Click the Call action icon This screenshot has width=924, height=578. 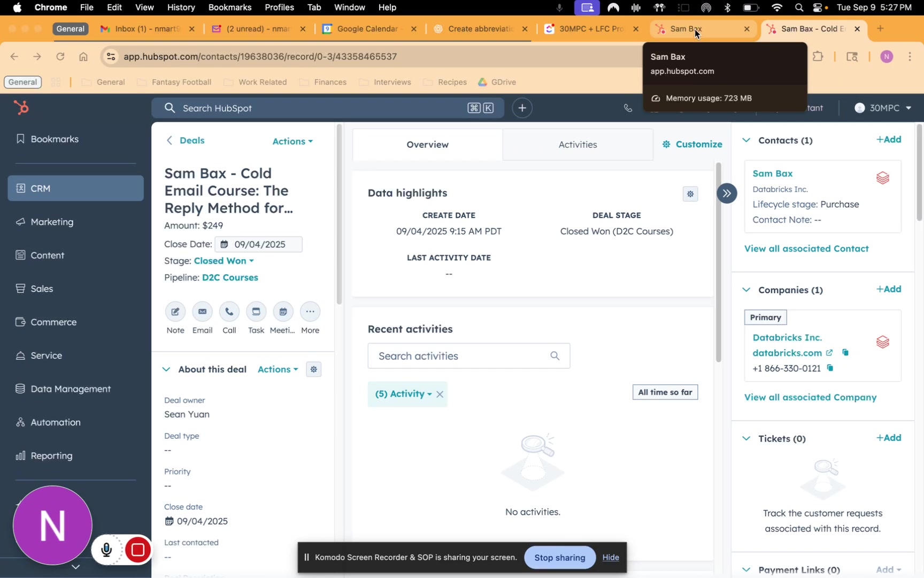coord(229,312)
